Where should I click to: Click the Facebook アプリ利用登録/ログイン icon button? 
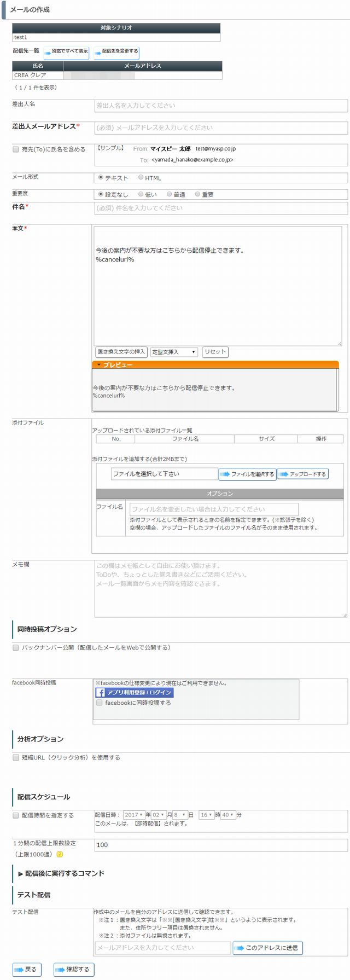[135, 692]
